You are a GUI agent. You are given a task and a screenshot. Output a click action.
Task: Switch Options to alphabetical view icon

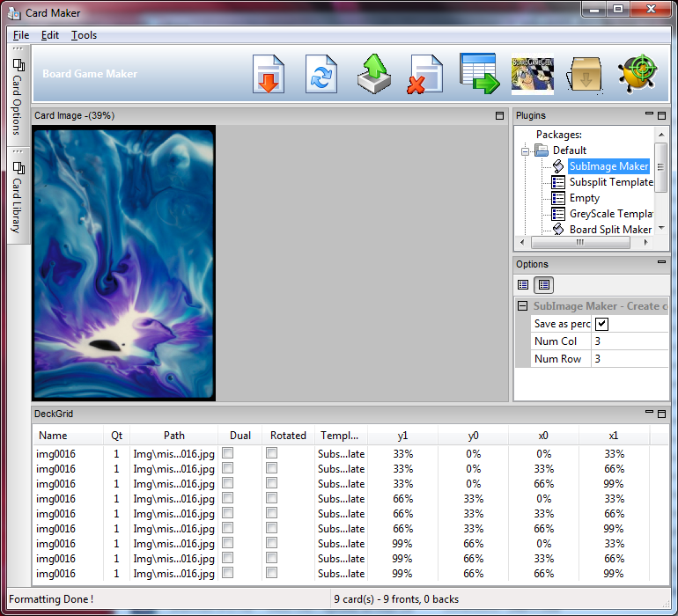click(x=544, y=284)
